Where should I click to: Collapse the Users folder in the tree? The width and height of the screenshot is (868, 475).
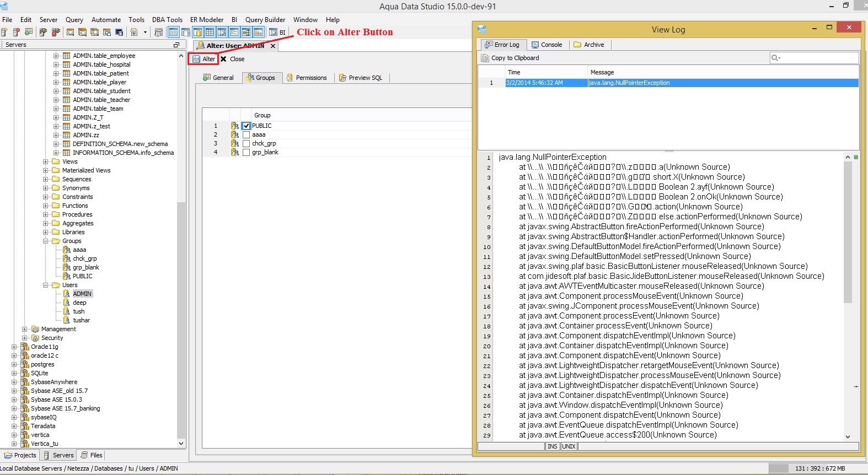[x=46, y=285]
